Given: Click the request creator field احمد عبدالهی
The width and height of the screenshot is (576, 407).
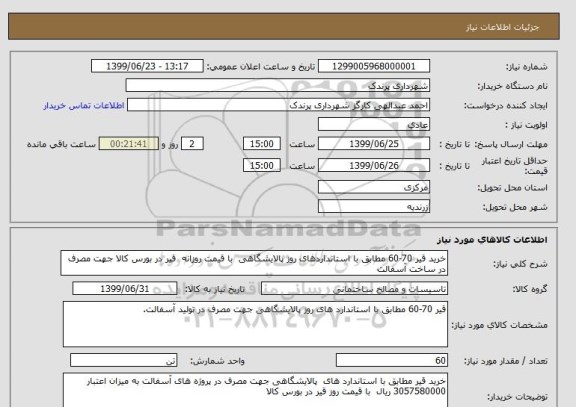Looking at the screenshot, I should 278,105.
